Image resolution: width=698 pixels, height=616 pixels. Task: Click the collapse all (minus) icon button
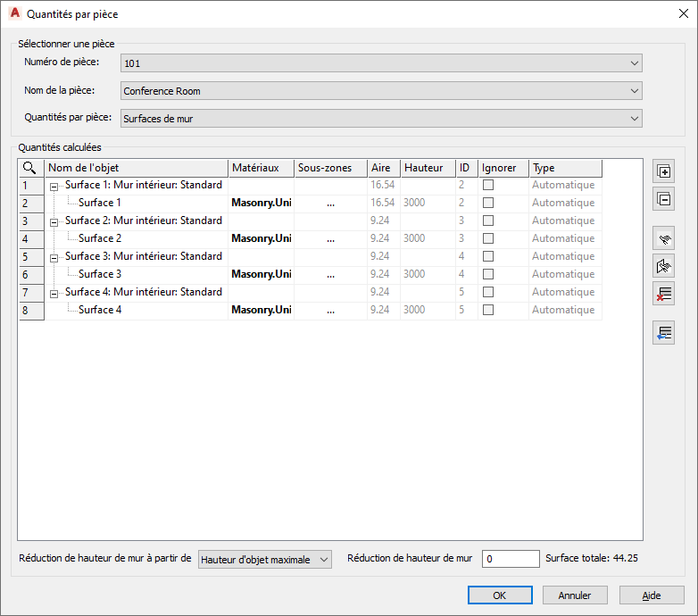[663, 199]
